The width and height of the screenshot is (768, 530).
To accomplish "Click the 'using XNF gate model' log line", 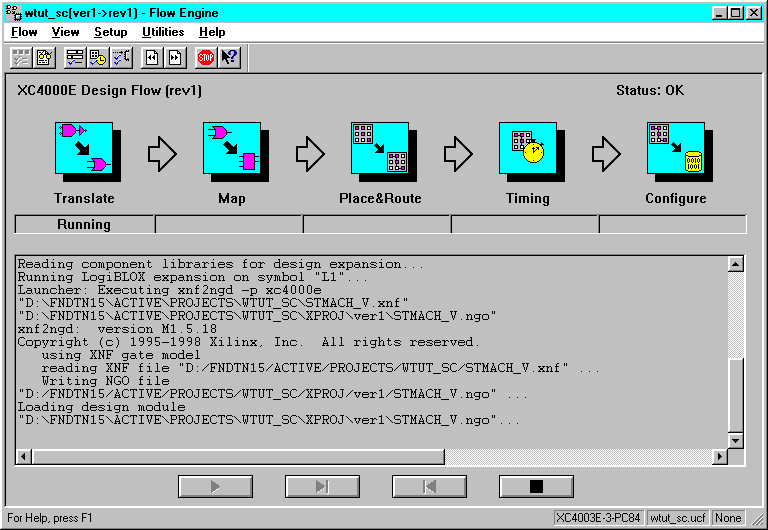I will [x=121, y=355].
